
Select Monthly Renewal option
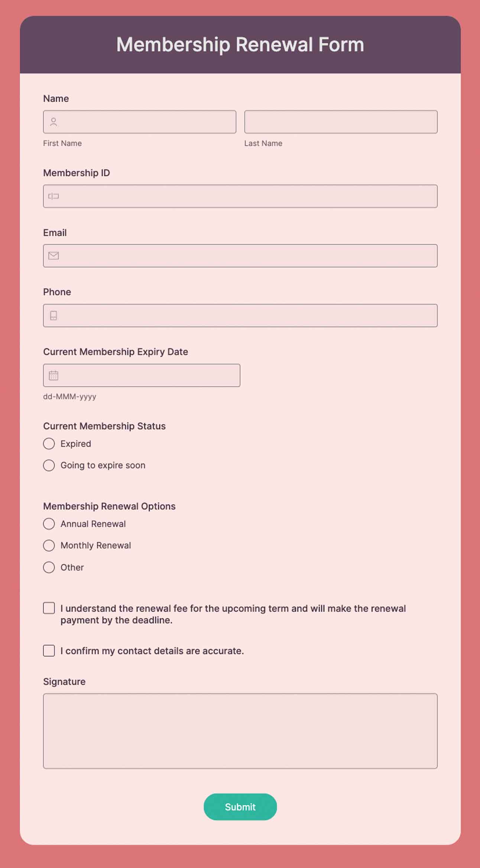coord(49,545)
